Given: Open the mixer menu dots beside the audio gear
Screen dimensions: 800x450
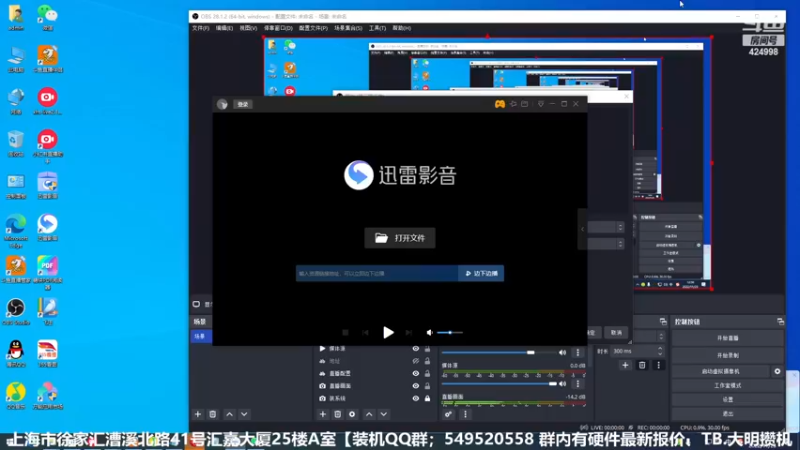Looking at the screenshot, I should pos(465,414).
